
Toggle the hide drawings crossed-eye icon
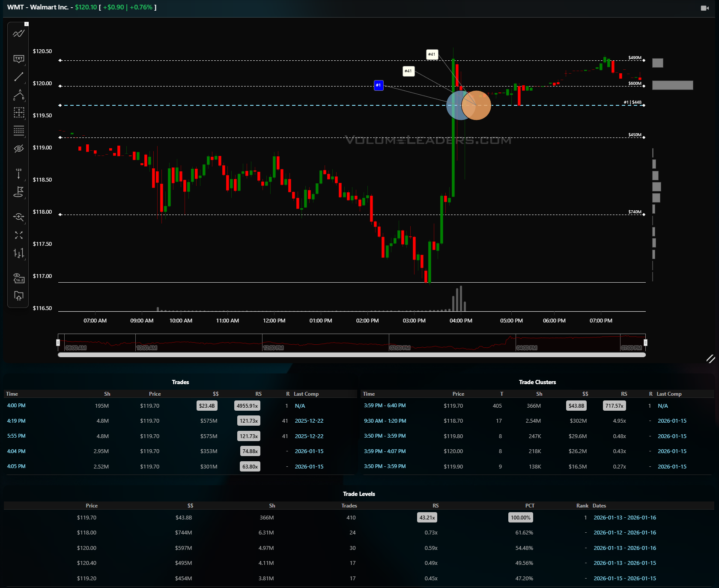18,149
